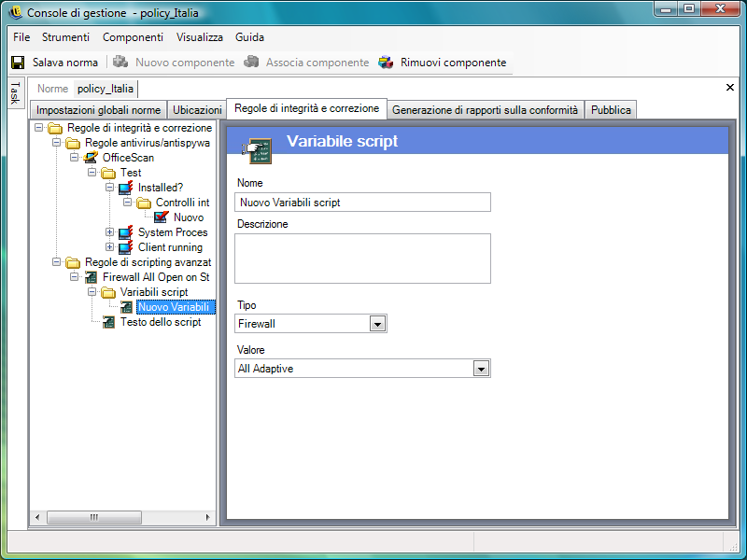Collapse the Regole di scripting avanzat node
This screenshot has height=560, width=747.
[x=56, y=262]
